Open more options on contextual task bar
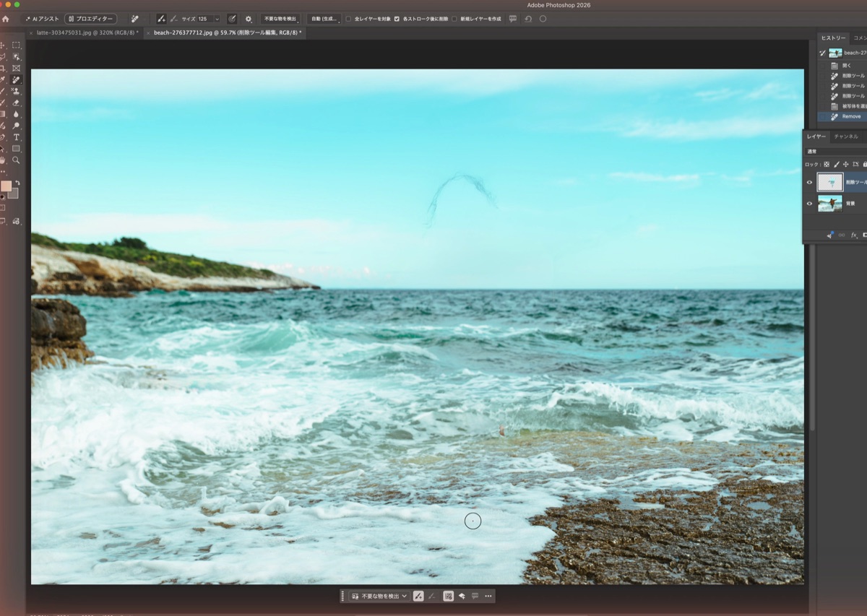 488,596
